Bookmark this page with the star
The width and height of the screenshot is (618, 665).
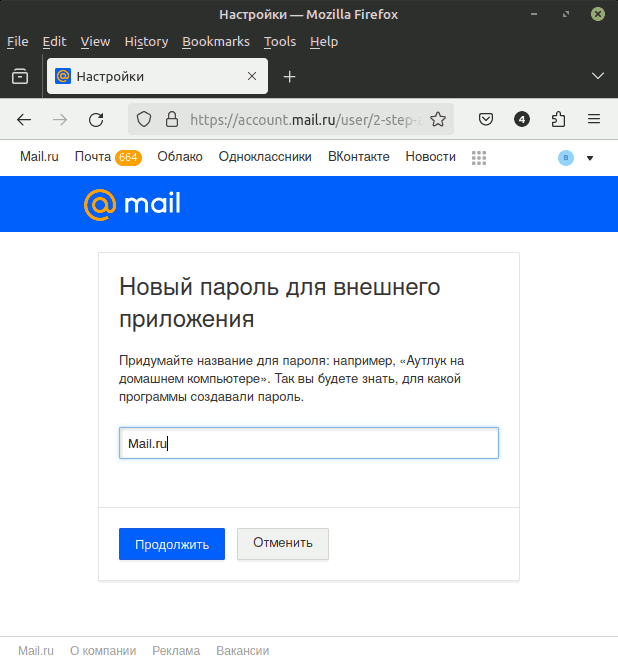[x=438, y=120]
